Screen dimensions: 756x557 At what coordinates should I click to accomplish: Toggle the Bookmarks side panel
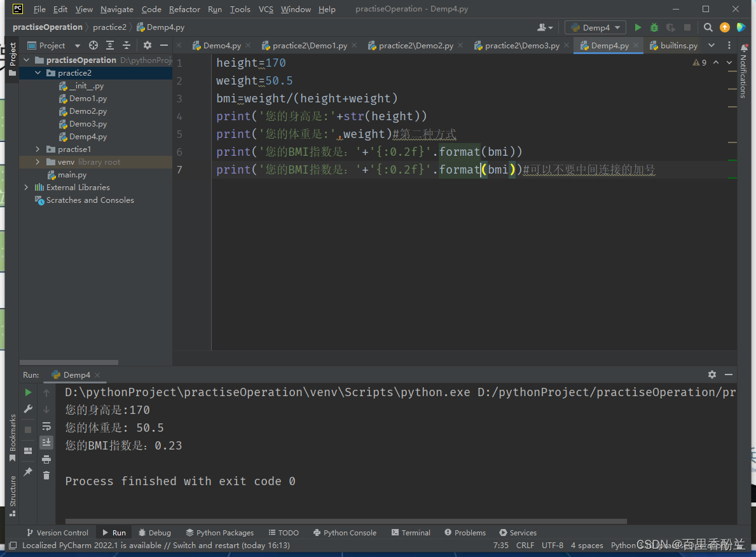point(13,437)
